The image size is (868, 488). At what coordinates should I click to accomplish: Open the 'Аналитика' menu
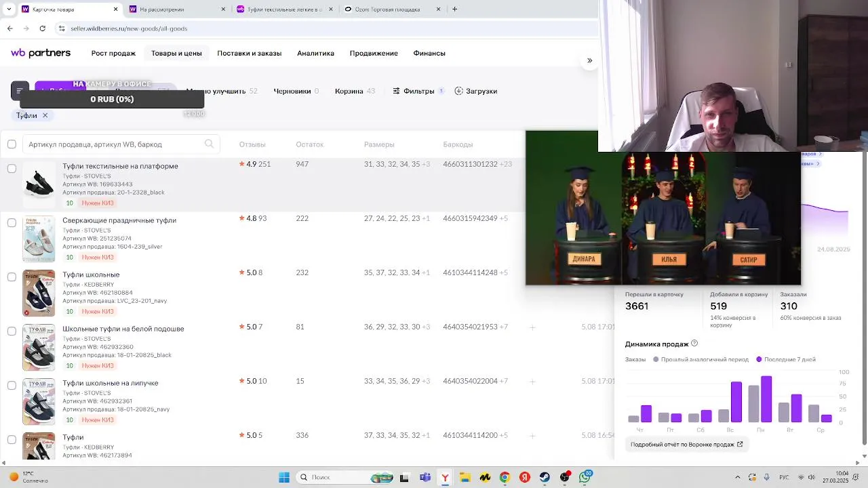click(x=315, y=53)
